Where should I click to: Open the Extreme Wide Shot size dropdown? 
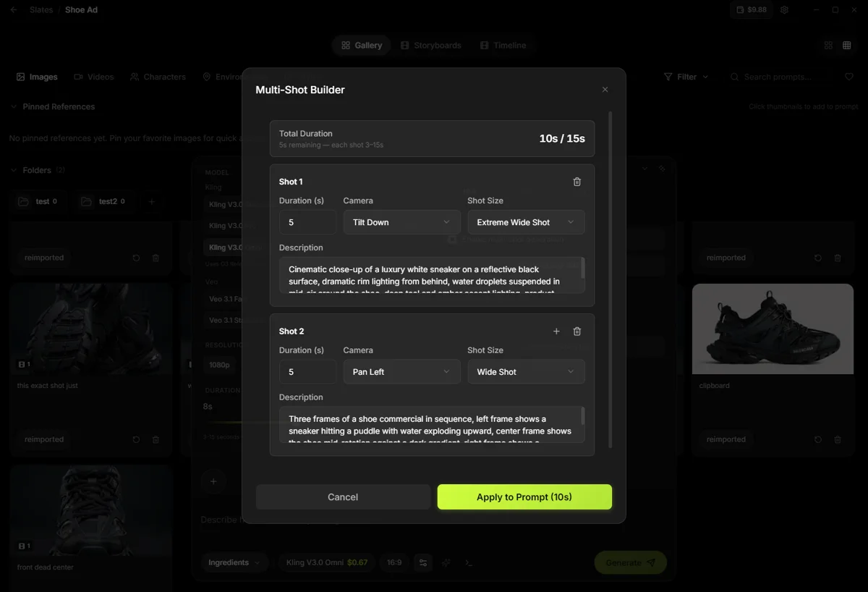click(x=525, y=222)
